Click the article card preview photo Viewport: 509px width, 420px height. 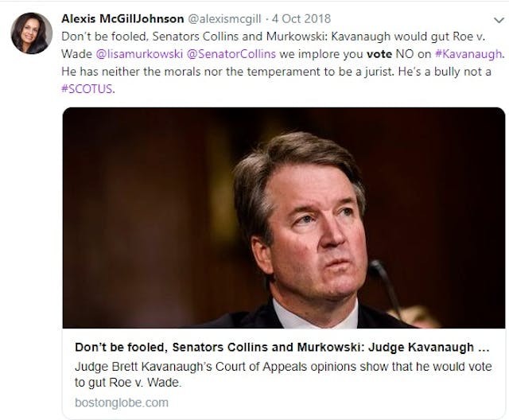click(x=283, y=217)
